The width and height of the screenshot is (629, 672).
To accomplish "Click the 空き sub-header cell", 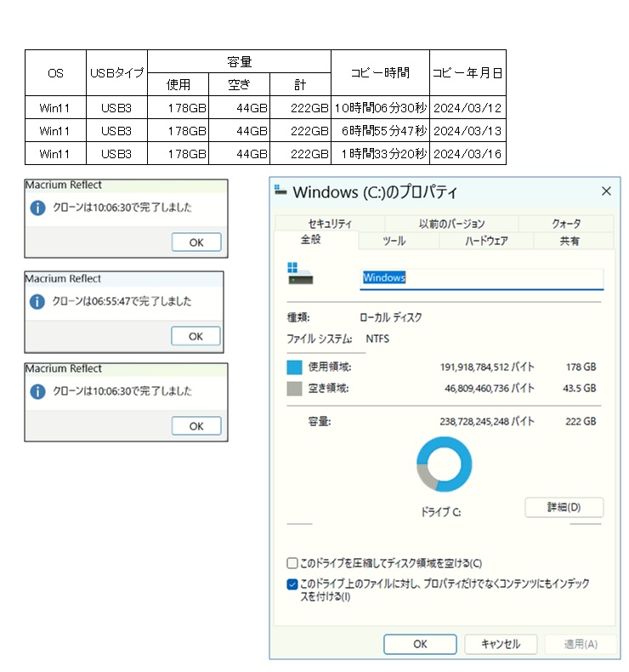I will click(x=239, y=84).
